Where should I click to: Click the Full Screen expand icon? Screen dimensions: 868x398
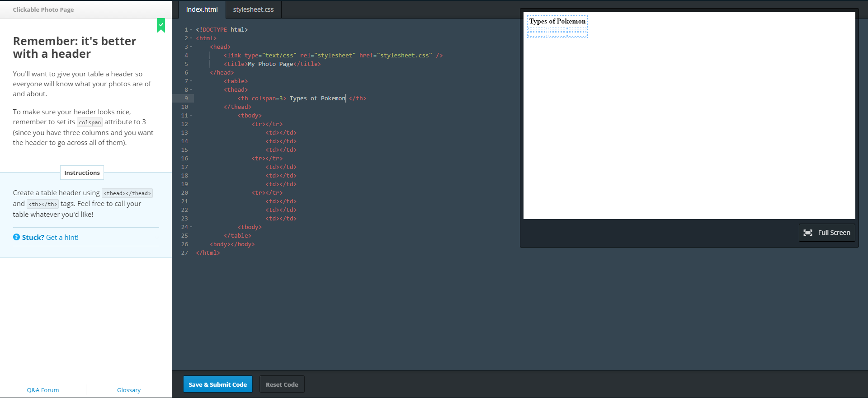click(x=807, y=233)
